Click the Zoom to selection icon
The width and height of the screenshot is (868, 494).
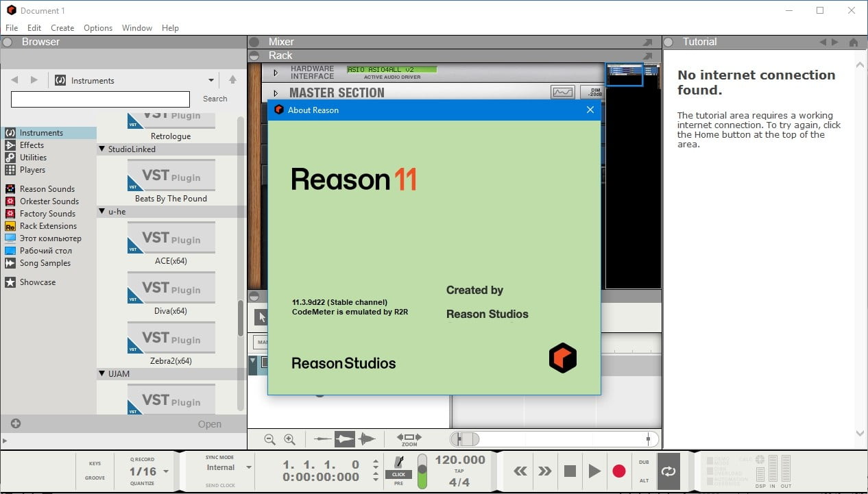pyautogui.click(x=409, y=439)
